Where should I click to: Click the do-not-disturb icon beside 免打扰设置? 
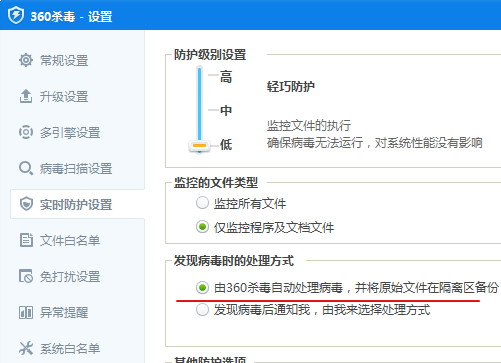pos(26,276)
